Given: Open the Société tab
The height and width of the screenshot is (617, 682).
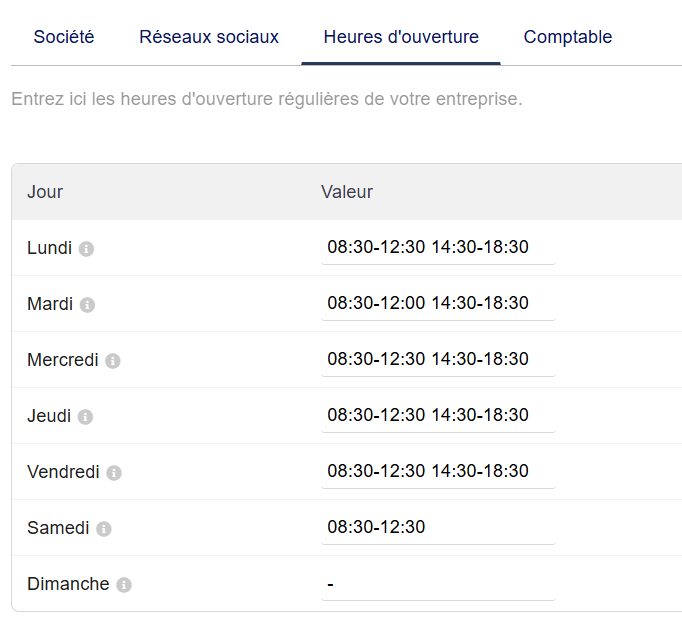Looking at the screenshot, I should 64,37.
